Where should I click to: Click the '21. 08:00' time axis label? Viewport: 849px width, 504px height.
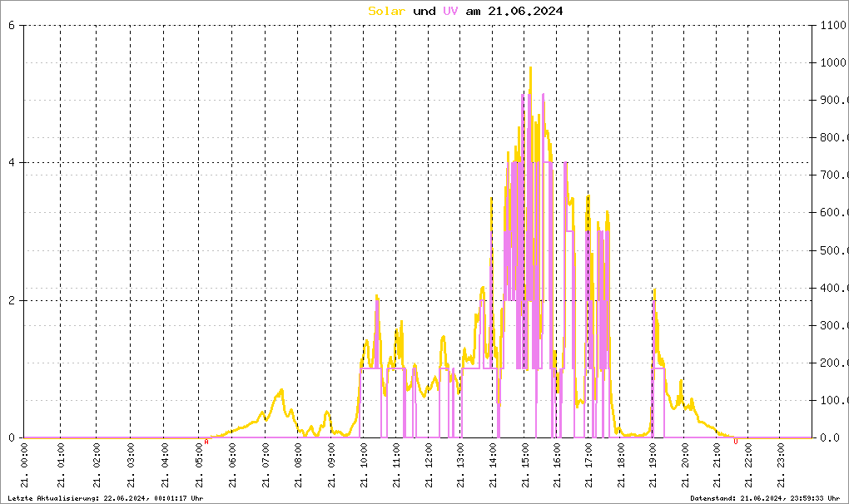pos(298,465)
